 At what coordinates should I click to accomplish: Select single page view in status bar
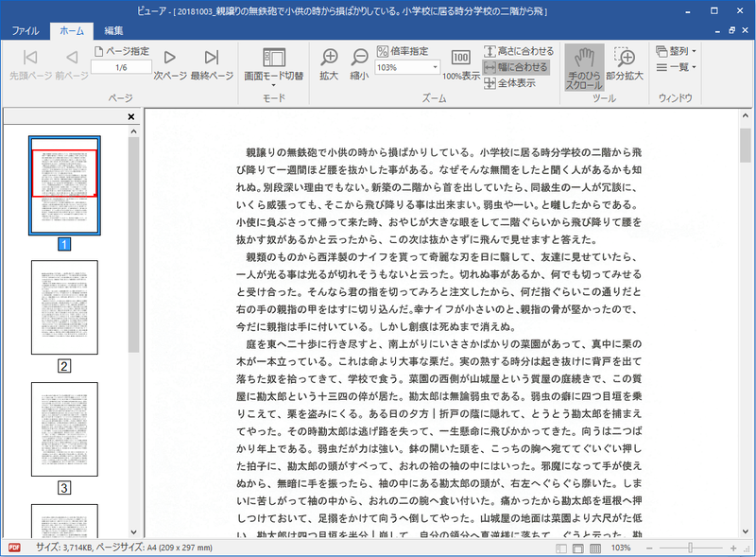click(578, 548)
